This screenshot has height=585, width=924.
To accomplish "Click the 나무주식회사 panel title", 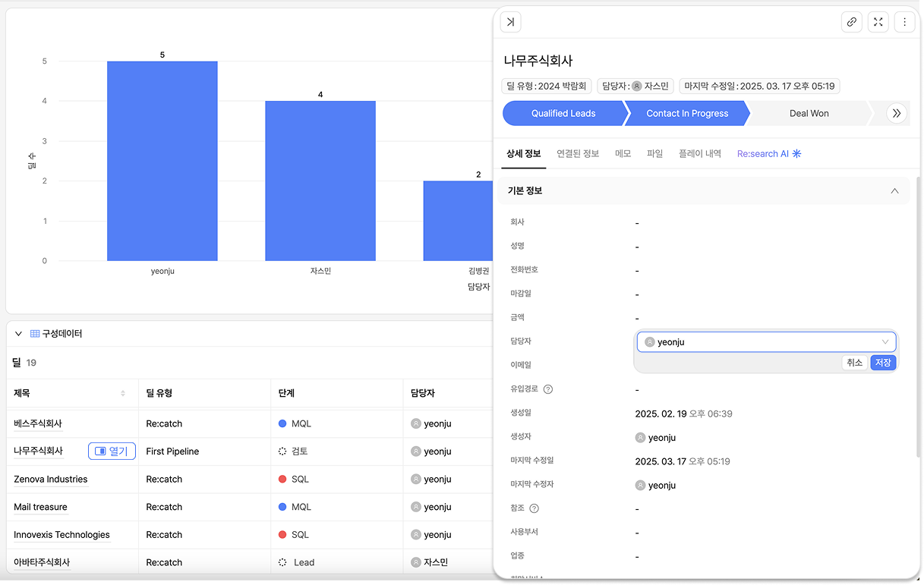I will pyautogui.click(x=538, y=61).
